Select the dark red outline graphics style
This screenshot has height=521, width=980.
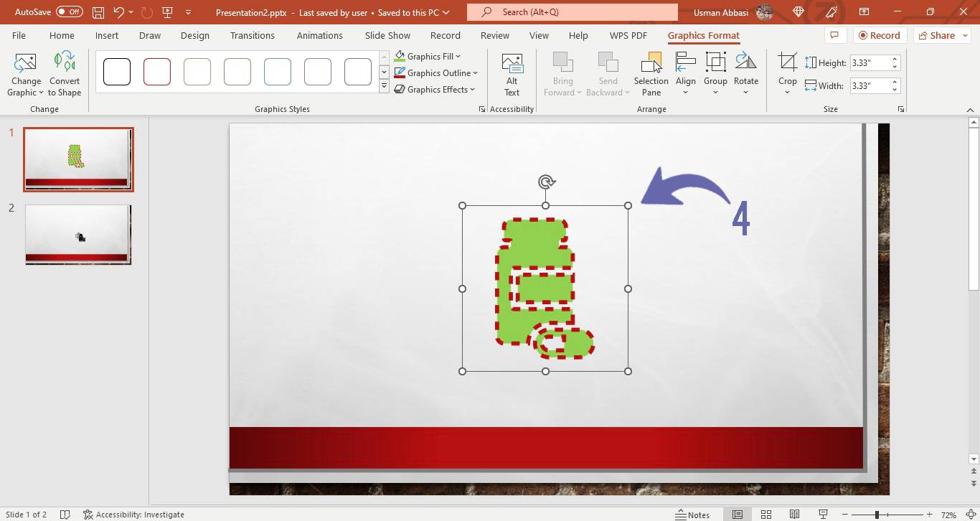(x=157, y=72)
